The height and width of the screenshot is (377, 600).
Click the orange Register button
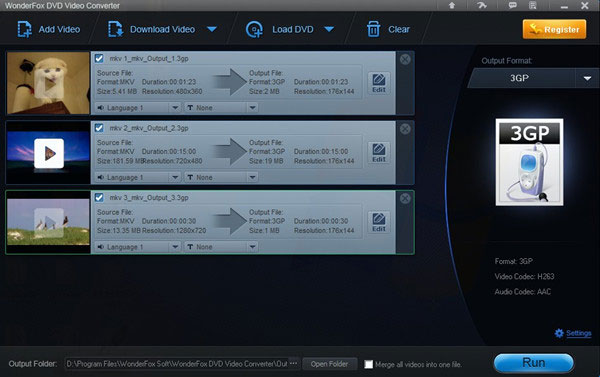[x=554, y=29]
